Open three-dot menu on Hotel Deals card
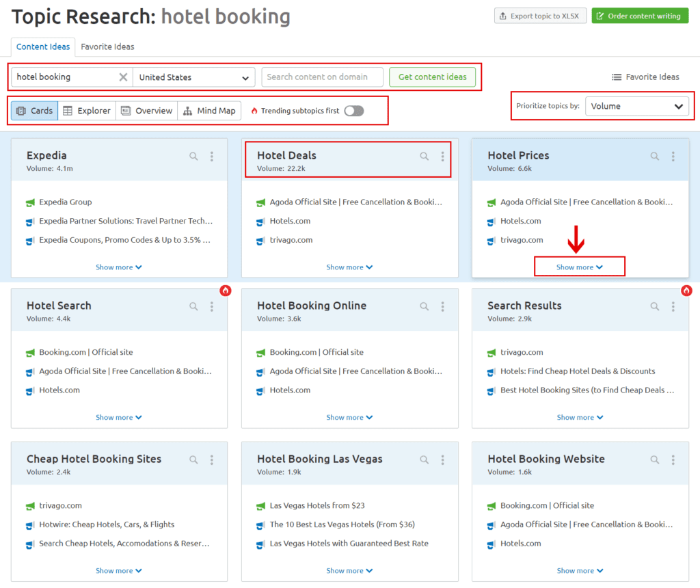This screenshot has height=588, width=700. coord(442,157)
